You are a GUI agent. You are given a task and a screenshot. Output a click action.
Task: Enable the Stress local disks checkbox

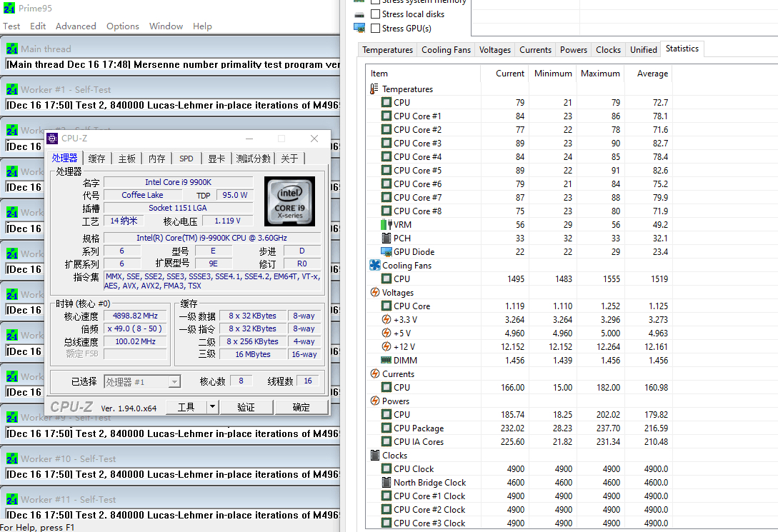coord(376,14)
